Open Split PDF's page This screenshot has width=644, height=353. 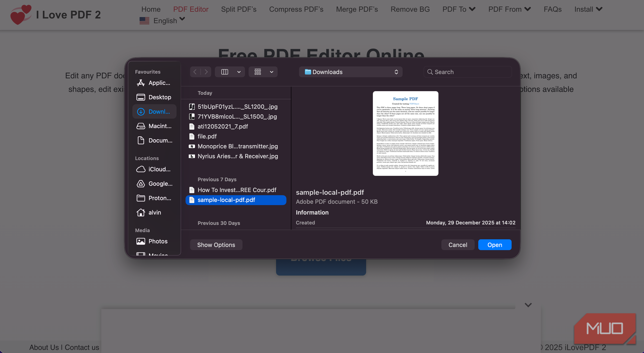pos(239,9)
